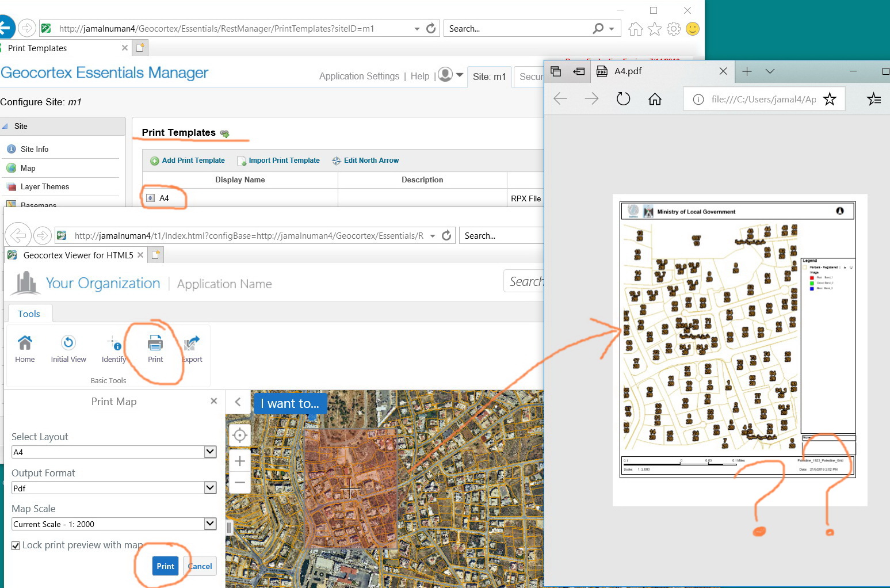
Task: Collapse the Site section header
Action: (62, 126)
